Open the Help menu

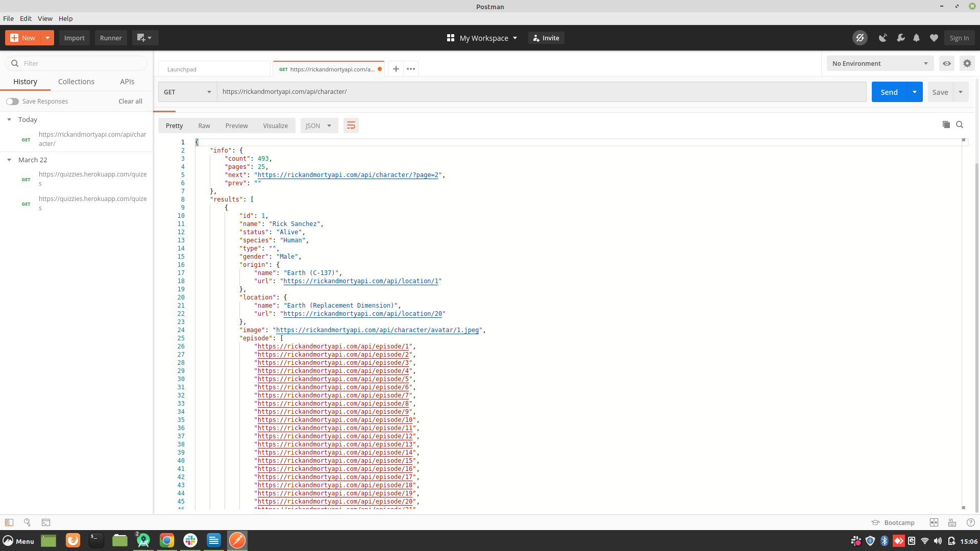tap(66, 18)
